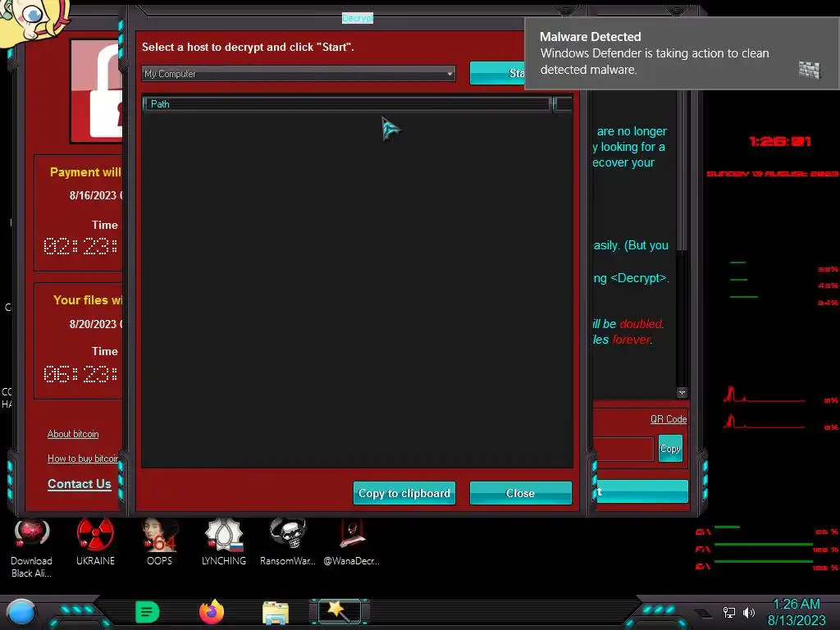The height and width of the screenshot is (630, 840).
Task: Open File Explorer from the taskbar
Action: tap(276, 612)
